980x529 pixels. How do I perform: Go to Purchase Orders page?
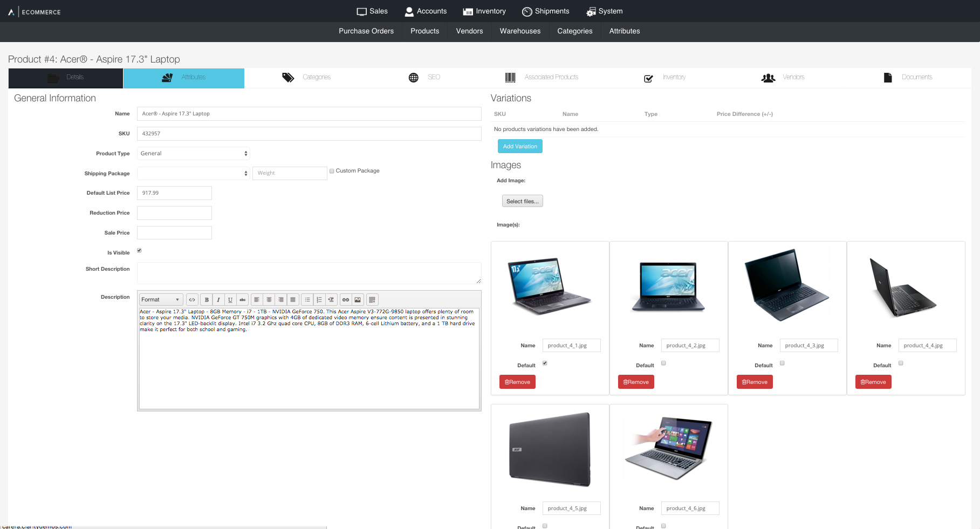366,31
